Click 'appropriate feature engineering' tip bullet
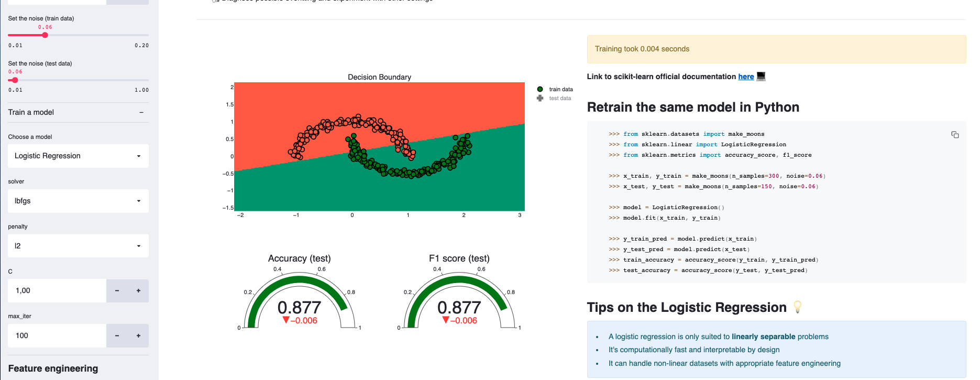The image size is (980, 380). pos(724,363)
